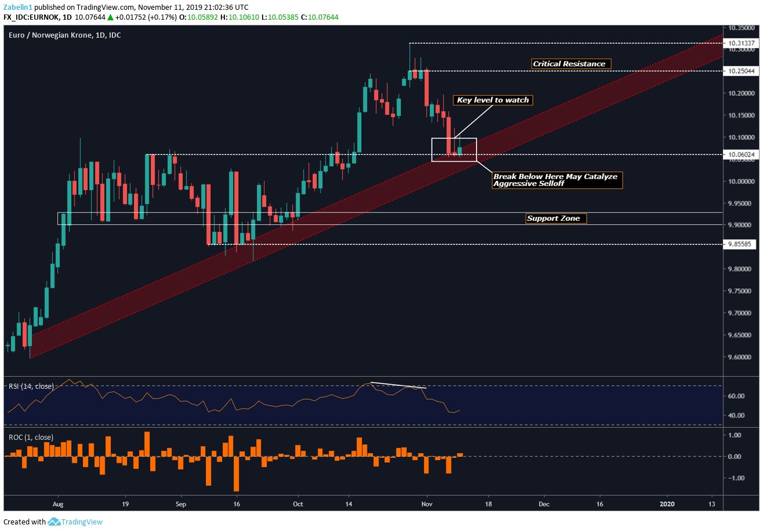Click the 10.35000 price axis value
The width and height of the screenshot is (763, 532).
point(742,27)
